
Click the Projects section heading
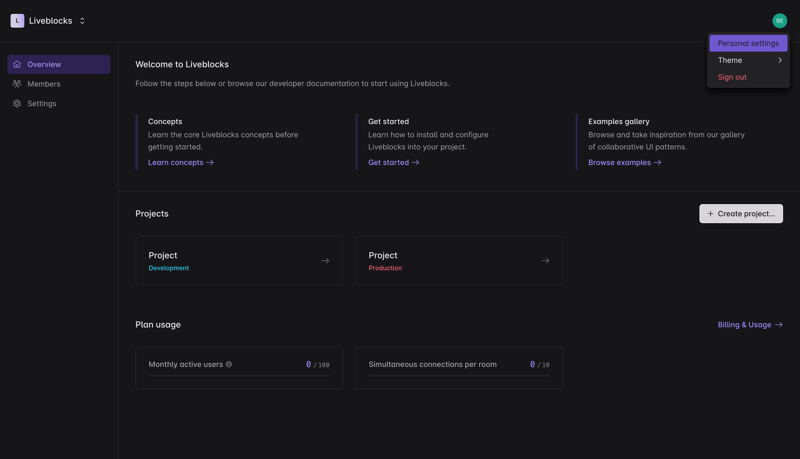point(152,214)
